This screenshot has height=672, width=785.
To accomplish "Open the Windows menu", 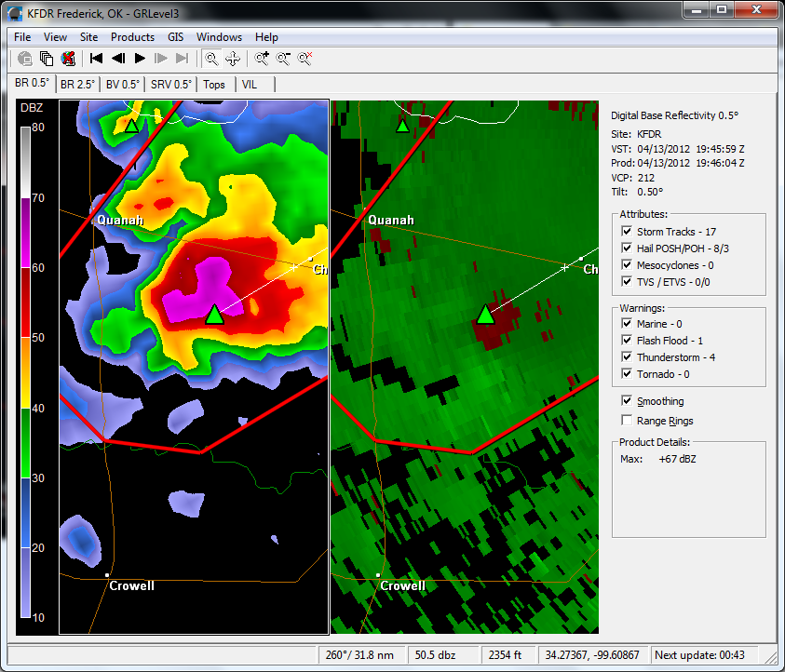I will click(219, 37).
